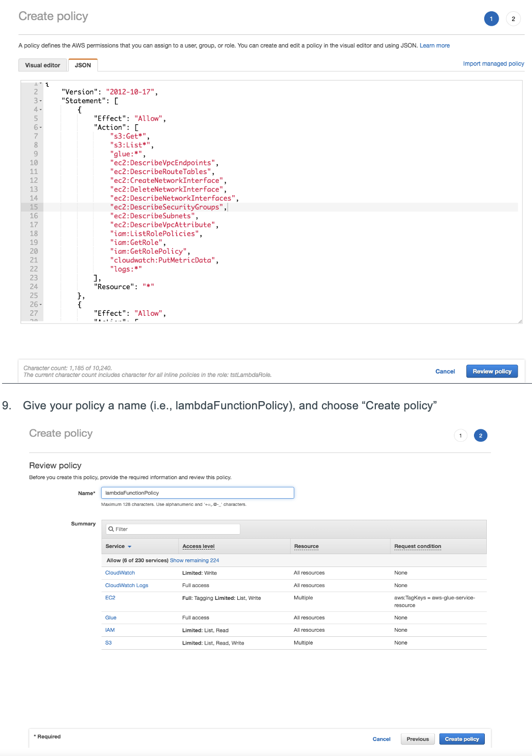Click step 2 circle in top wizard
Viewport: 532px width, 756px height.
513,19
